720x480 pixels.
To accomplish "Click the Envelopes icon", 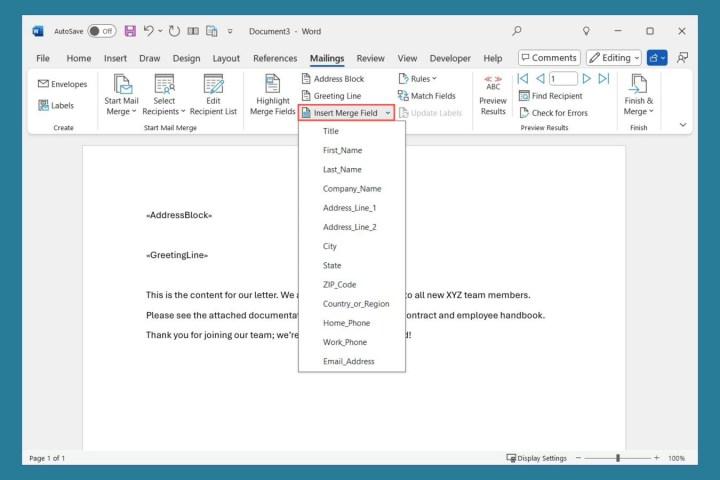I will 44,84.
